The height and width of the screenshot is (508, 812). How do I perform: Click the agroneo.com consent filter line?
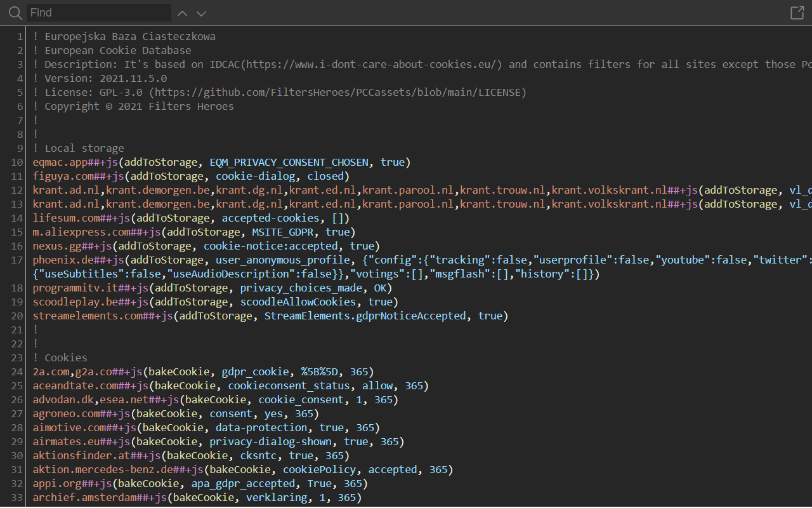(x=176, y=413)
